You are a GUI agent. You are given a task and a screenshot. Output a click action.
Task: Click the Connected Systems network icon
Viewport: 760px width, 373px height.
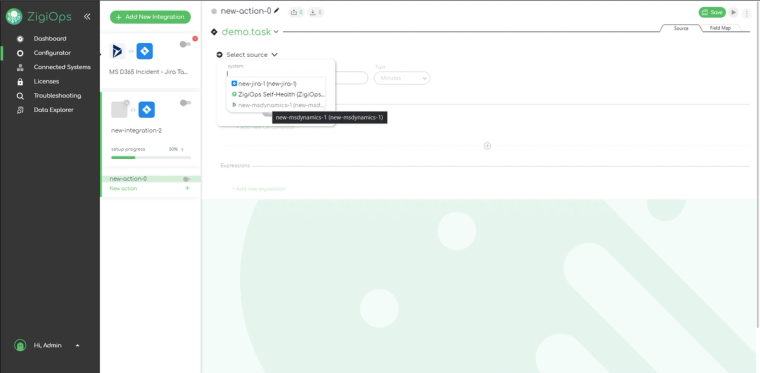tap(20, 67)
